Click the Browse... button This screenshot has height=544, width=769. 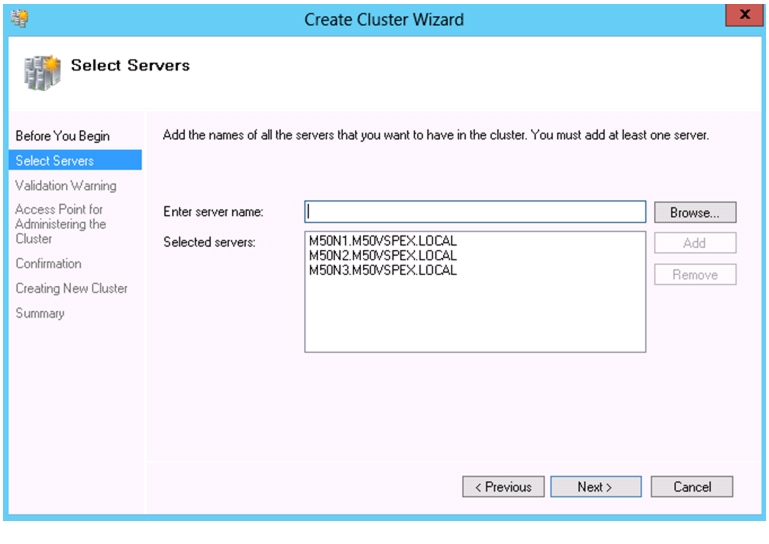[695, 212]
